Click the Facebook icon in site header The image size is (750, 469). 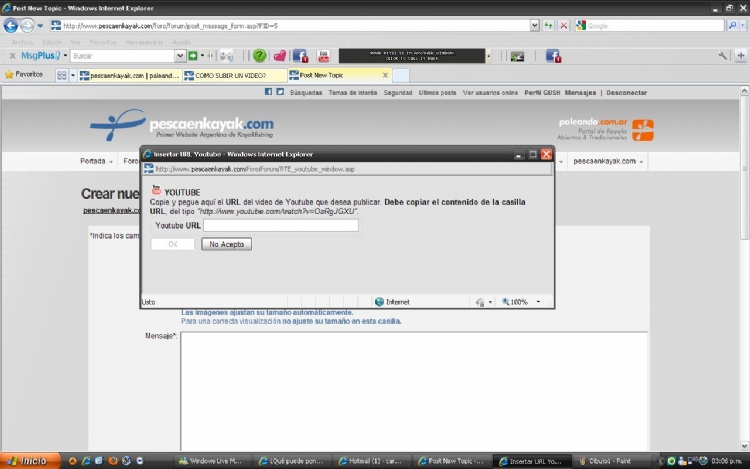point(268,92)
